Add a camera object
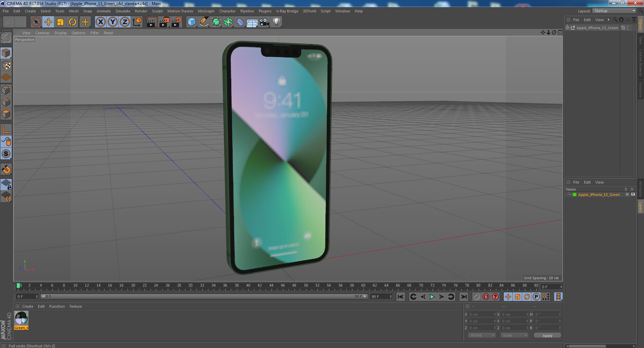This screenshot has width=644, height=348. click(264, 22)
